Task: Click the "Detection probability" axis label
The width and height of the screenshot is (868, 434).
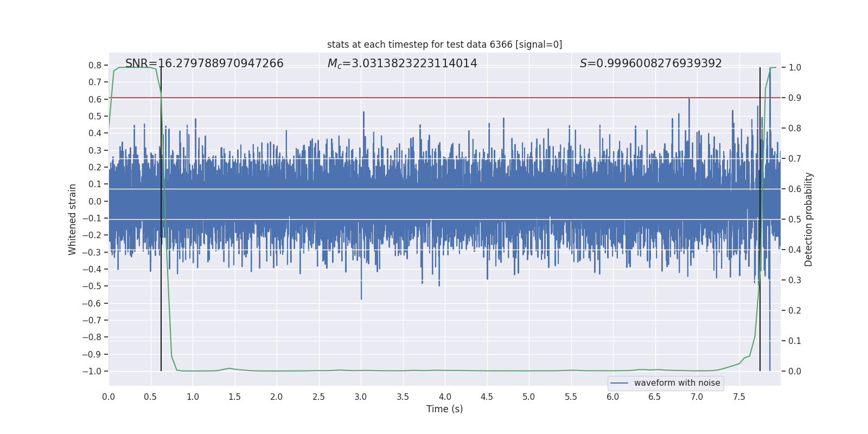Action: tap(808, 219)
